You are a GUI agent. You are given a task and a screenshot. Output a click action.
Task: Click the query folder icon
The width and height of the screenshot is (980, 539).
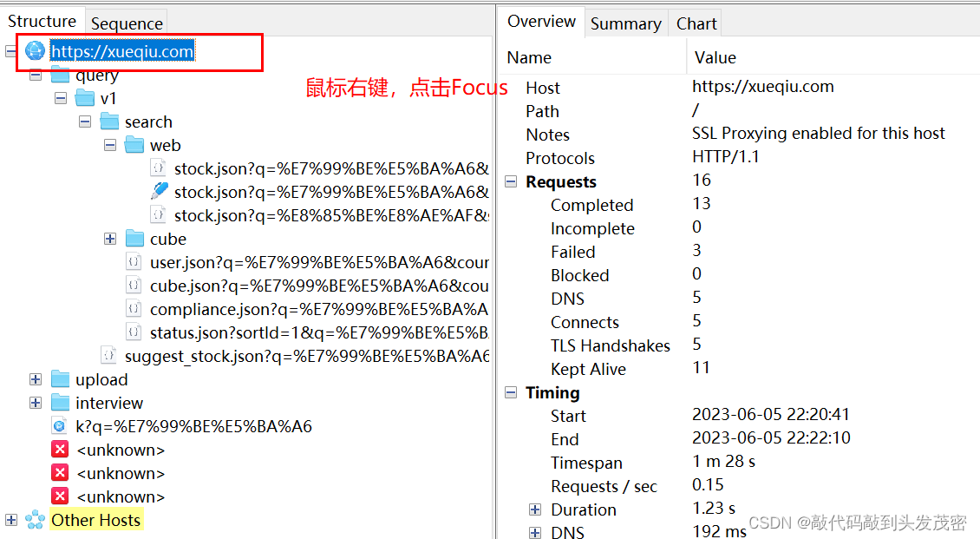coord(60,75)
